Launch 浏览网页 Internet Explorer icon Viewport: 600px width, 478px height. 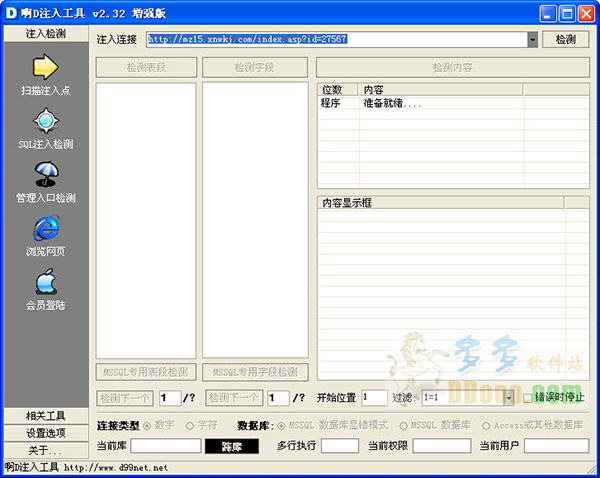click(46, 228)
